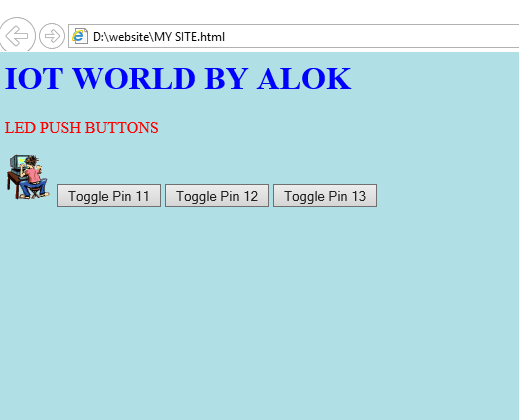Click the Internet Explorer page icon in address bar
Viewport: 519px width, 420px height.
80,36
